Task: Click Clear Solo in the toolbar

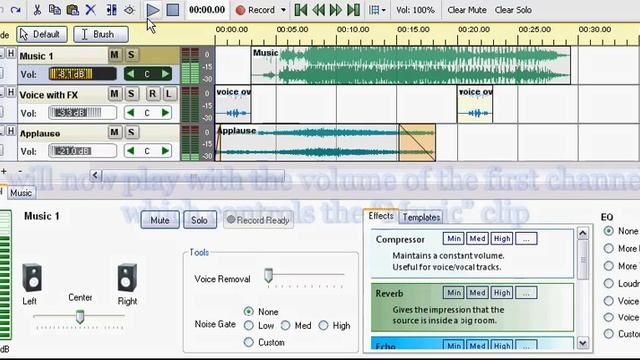Action: coord(513,10)
